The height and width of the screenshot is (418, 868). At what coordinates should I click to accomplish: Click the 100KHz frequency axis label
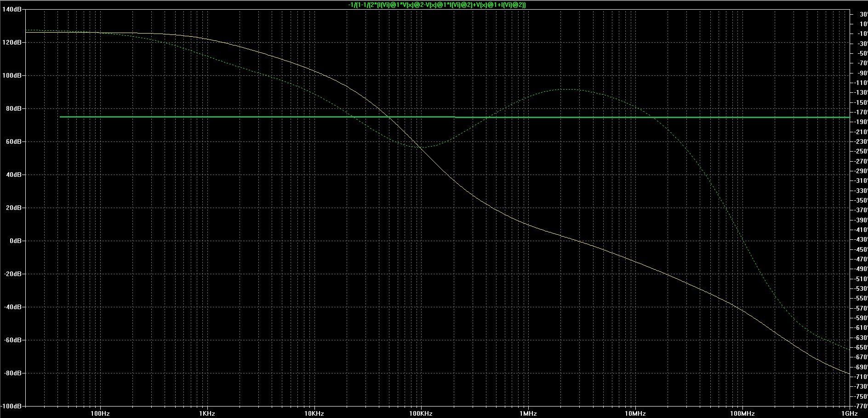421,413
